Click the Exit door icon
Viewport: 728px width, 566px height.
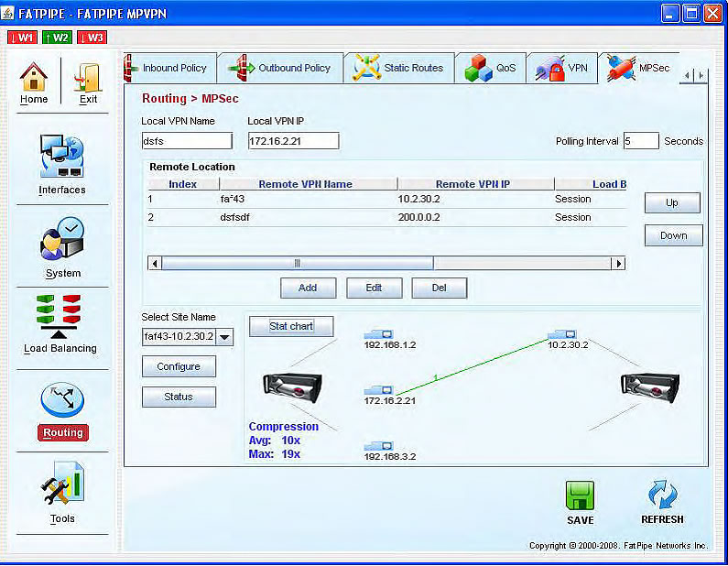click(87, 77)
